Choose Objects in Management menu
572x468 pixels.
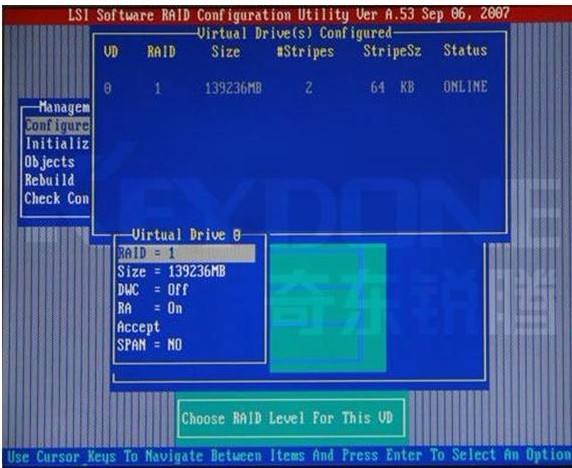[x=50, y=162]
